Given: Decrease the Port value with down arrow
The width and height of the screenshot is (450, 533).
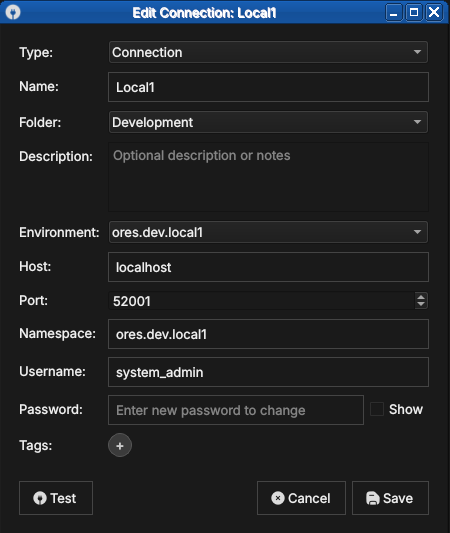Looking at the screenshot, I should 421,305.
